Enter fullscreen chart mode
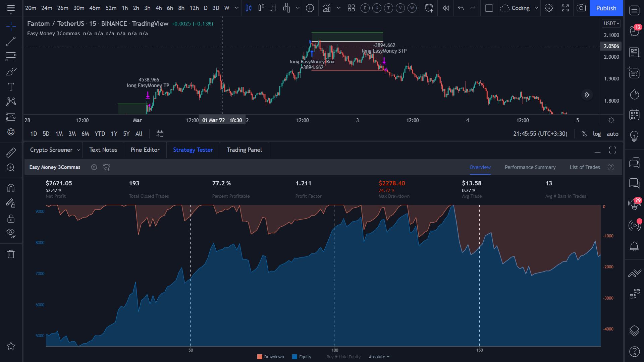 [565, 8]
